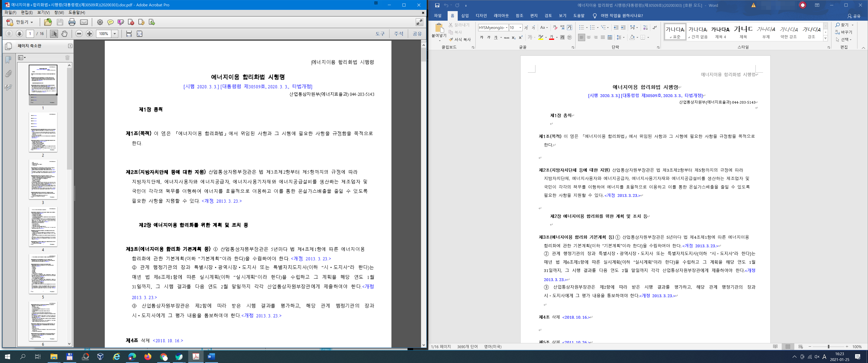
Task: Toggle center alignment in Word
Action: click(588, 37)
